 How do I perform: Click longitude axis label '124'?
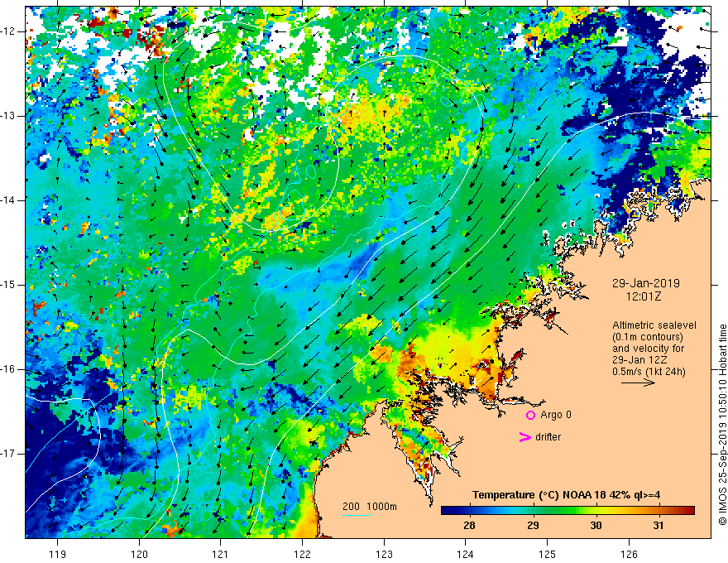[465, 554]
